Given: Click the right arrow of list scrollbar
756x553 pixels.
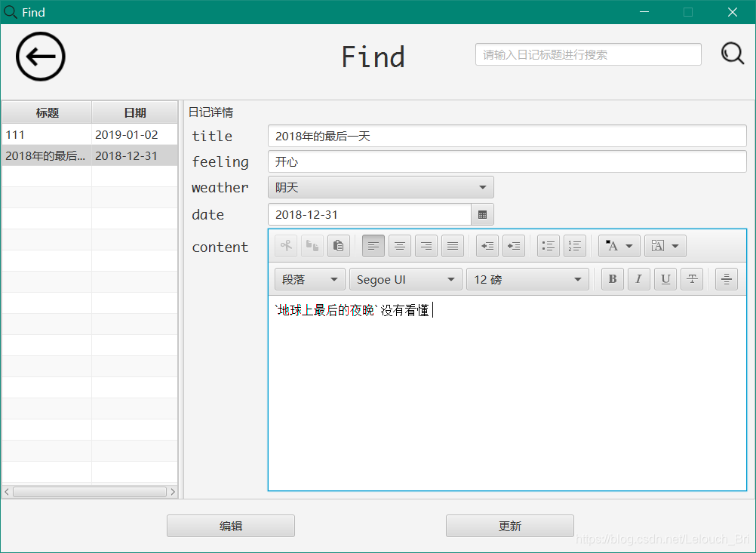Looking at the screenshot, I should (173, 492).
